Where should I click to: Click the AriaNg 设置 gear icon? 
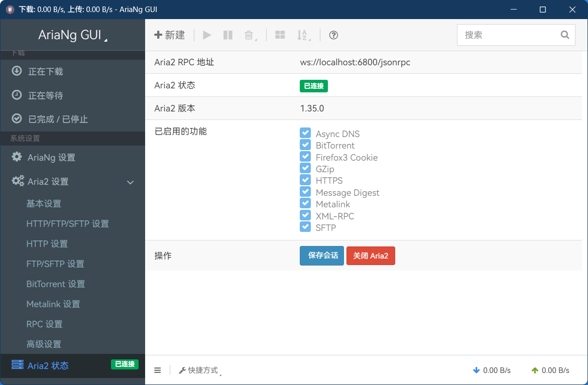[x=17, y=157]
